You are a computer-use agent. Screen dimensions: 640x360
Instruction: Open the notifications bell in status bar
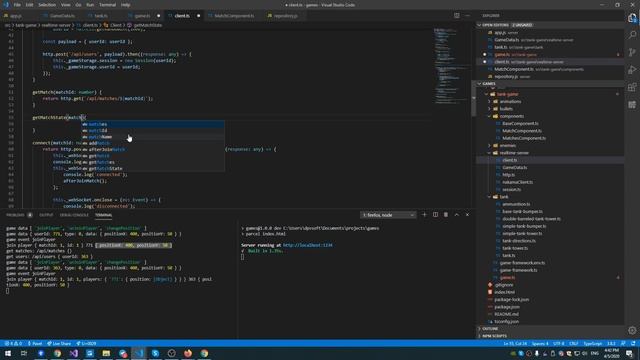[x=633, y=344]
